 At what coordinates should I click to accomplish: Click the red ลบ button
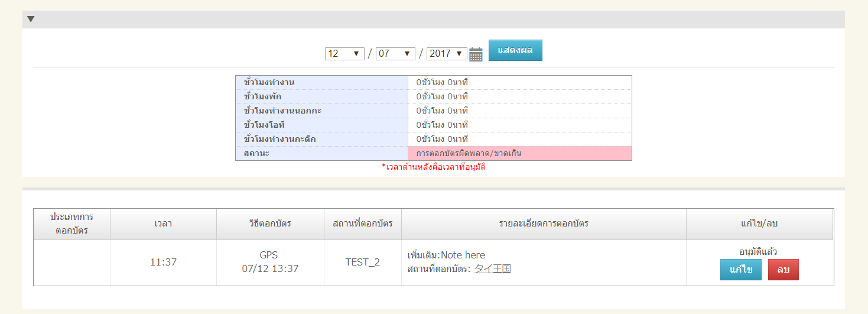pos(783,270)
